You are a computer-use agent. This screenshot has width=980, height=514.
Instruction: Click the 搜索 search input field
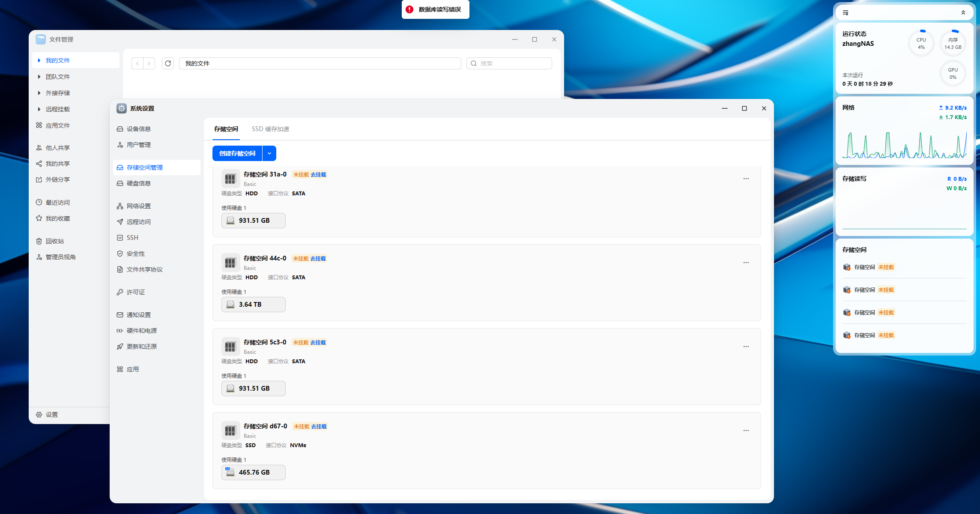pos(513,63)
